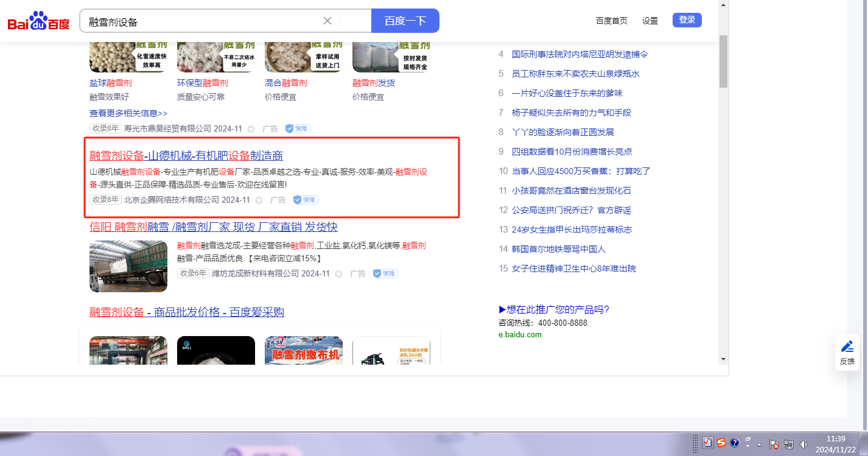The height and width of the screenshot is (456, 868).
Task: Click the 混合融雪剂 product thumbnail
Action: click(x=304, y=57)
